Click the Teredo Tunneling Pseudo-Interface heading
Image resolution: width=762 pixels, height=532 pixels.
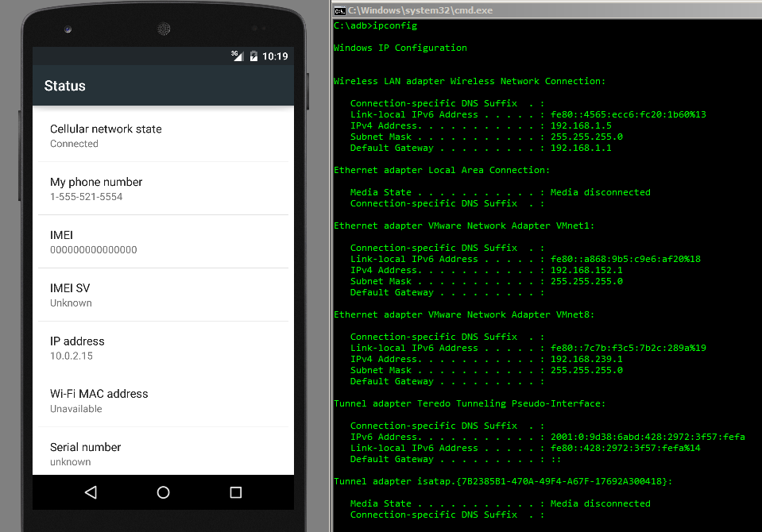pos(470,403)
